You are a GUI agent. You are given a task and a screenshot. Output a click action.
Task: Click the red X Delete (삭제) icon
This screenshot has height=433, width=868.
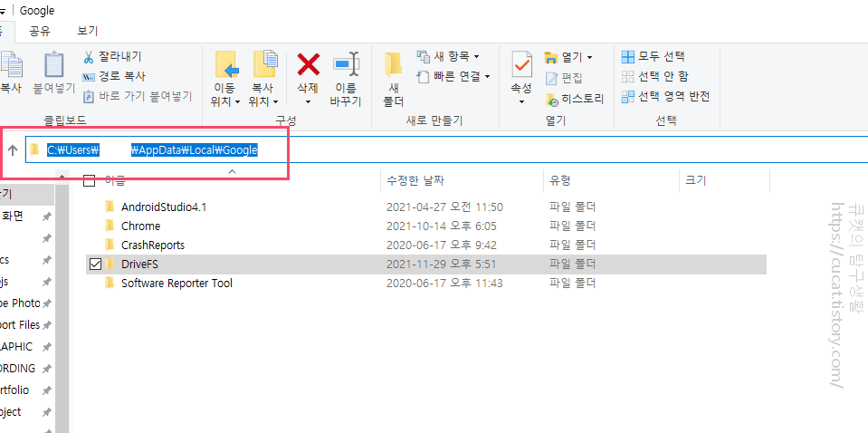point(309,65)
